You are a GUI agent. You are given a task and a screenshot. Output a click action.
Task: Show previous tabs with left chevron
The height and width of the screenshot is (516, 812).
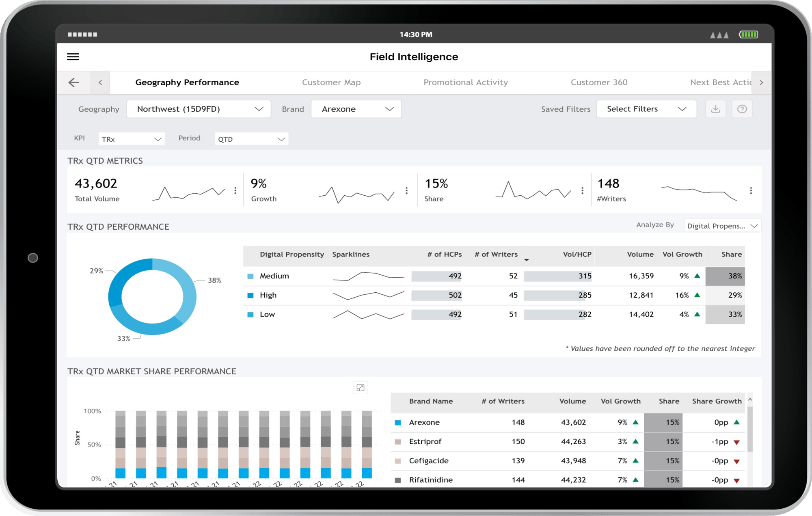100,82
